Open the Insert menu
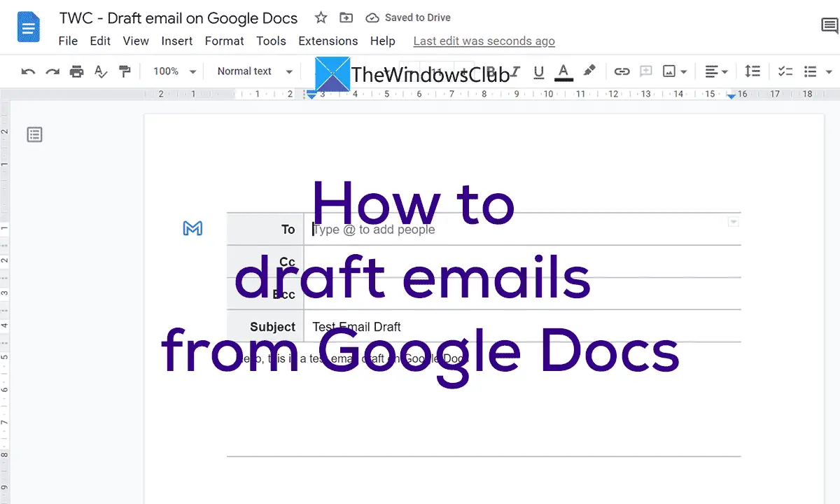 point(177,41)
